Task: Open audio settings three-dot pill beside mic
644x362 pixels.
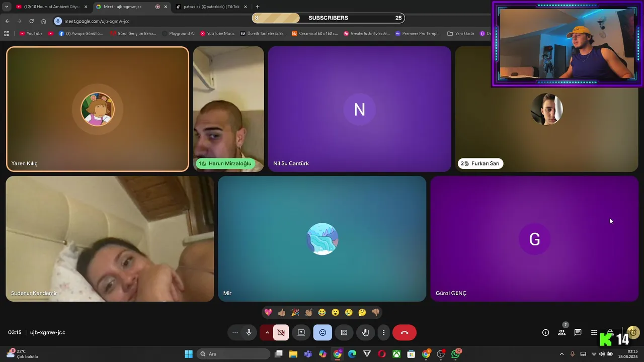Action: (234, 332)
